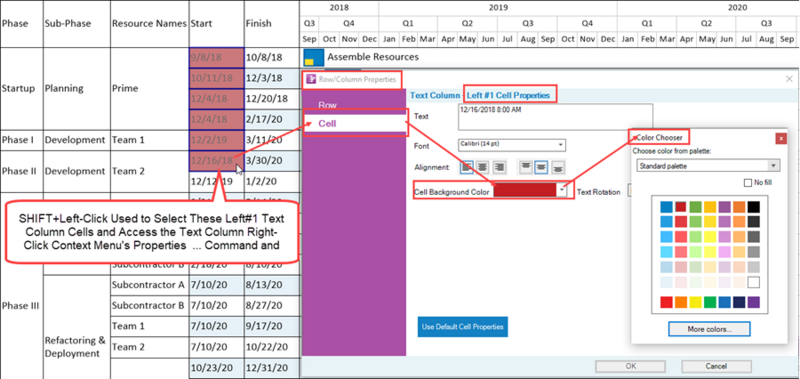Click the Finish cell showing 10/8/18
The image size is (800, 379).
point(271,58)
